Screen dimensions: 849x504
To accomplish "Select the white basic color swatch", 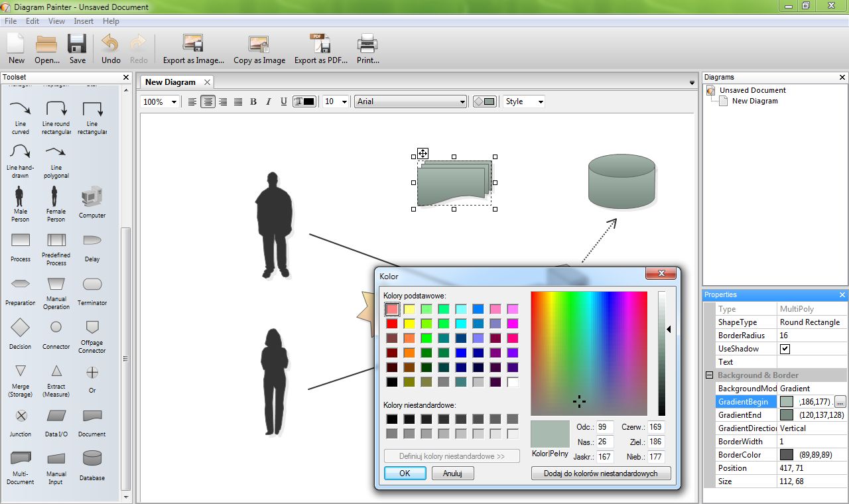I will coord(513,382).
